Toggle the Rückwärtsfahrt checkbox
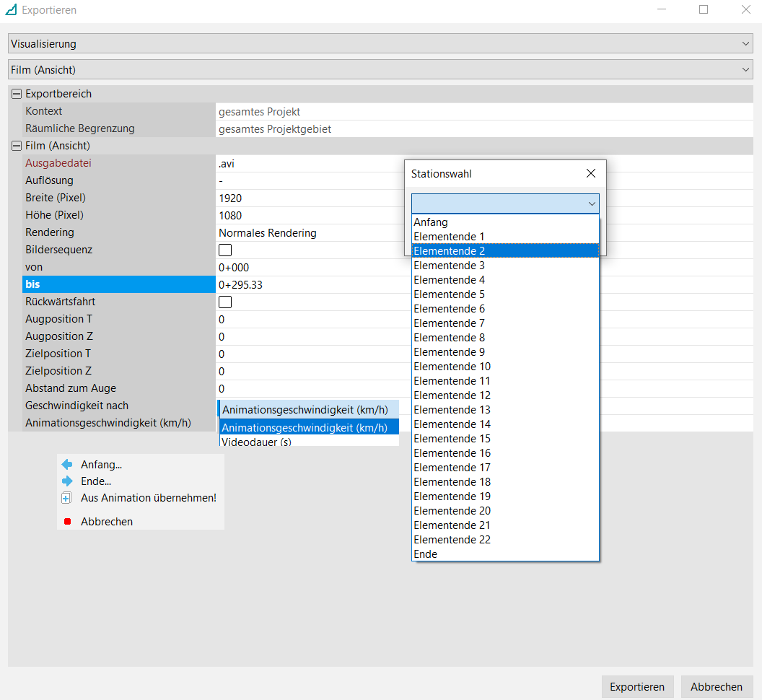The width and height of the screenshot is (762, 700). point(225,302)
